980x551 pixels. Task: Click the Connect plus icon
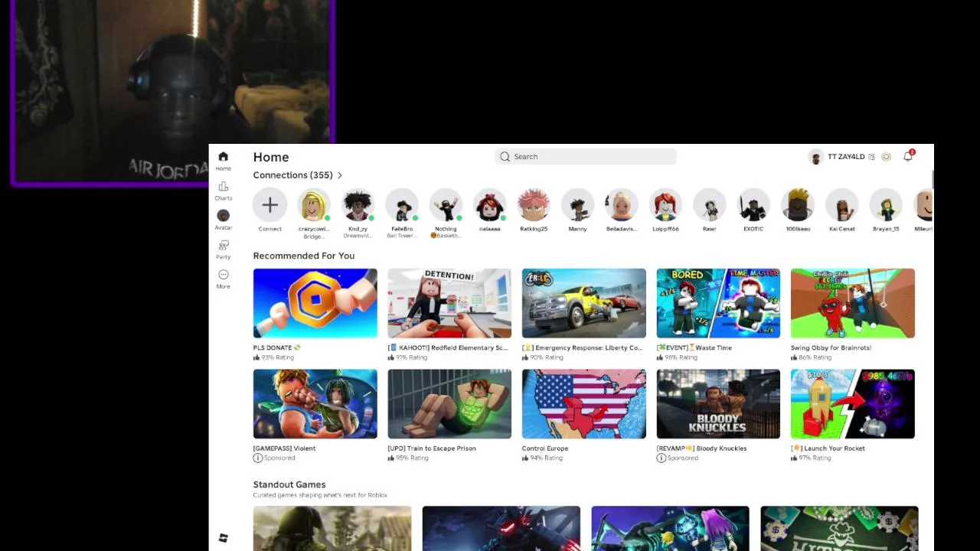click(269, 205)
